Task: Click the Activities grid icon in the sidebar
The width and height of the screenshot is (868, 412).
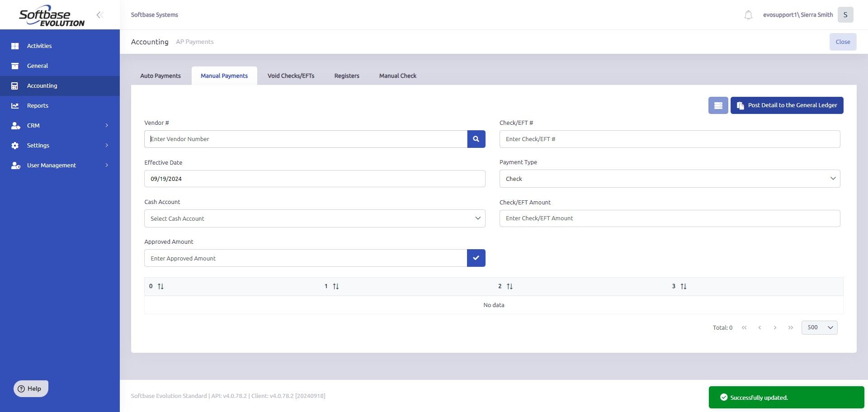Action: click(x=15, y=46)
